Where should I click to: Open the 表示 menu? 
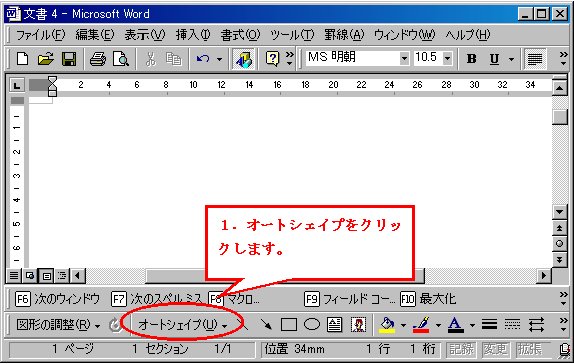[145, 35]
